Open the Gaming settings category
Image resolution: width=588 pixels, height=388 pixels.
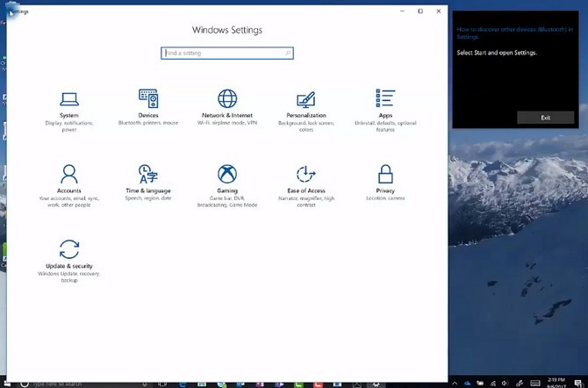point(227,179)
